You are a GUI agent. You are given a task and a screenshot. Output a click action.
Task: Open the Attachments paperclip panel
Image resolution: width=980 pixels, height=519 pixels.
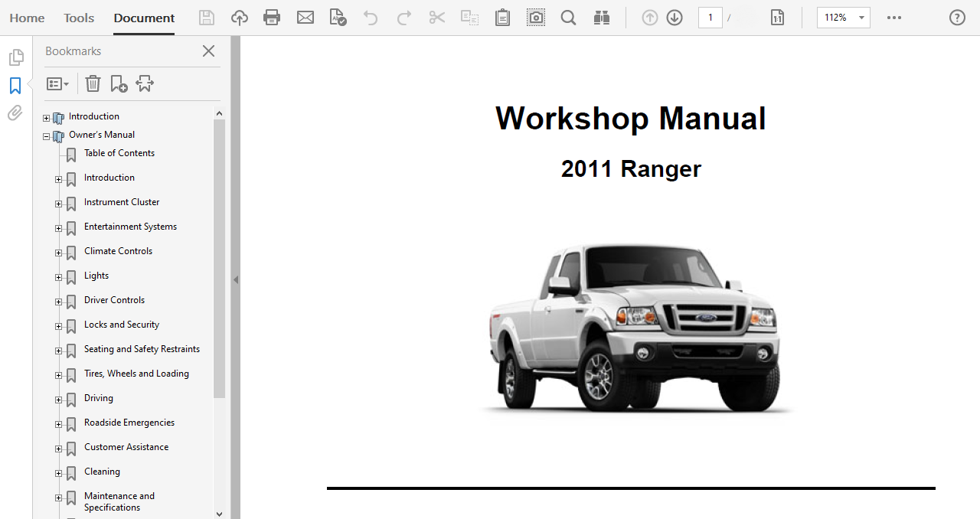click(15, 113)
